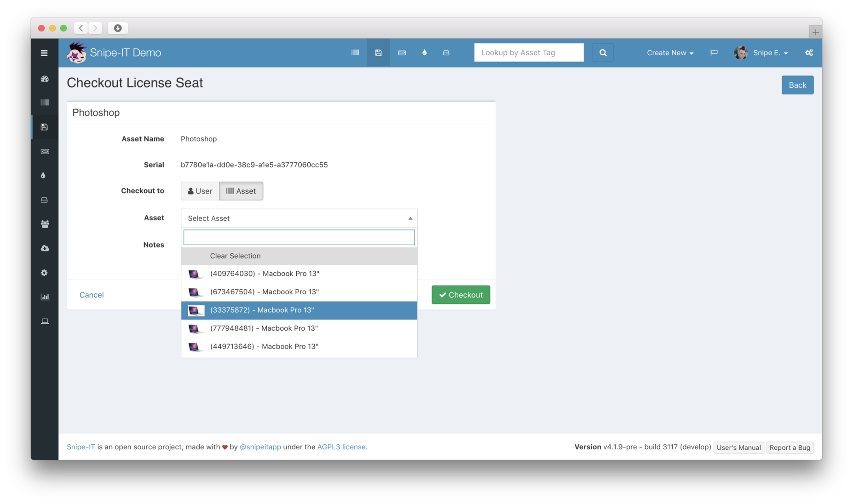Viewport: 853px width, 504px height.
Task: Open Assets from sidebar barcode icon
Action: click(x=45, y=103)
